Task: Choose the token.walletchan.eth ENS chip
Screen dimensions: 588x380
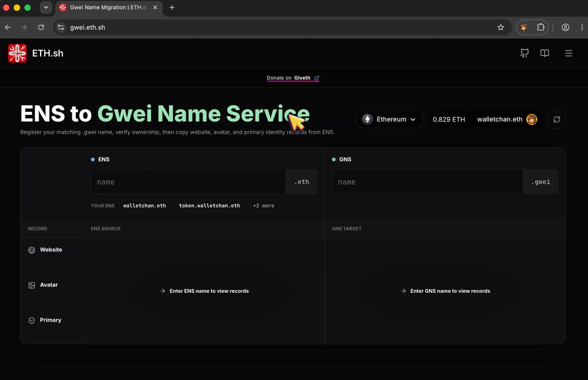Action: pyautogui.click(x=209, y=206)
